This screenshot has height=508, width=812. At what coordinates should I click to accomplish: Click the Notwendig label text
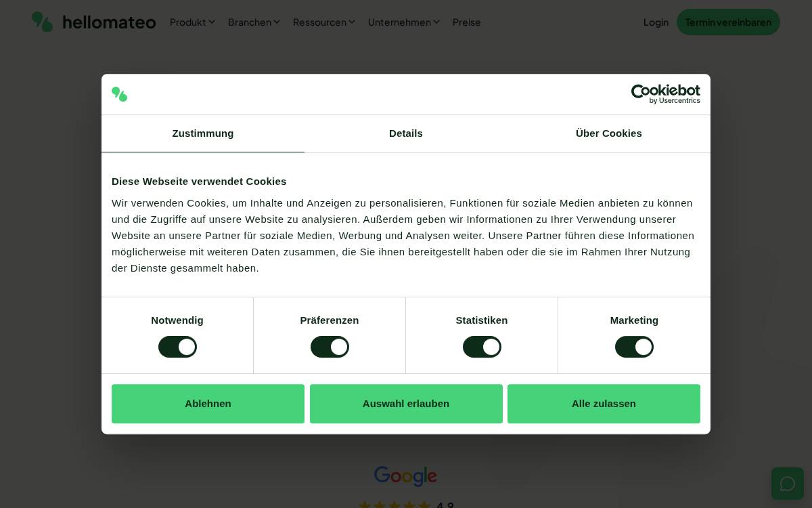(x=177, y=320)
